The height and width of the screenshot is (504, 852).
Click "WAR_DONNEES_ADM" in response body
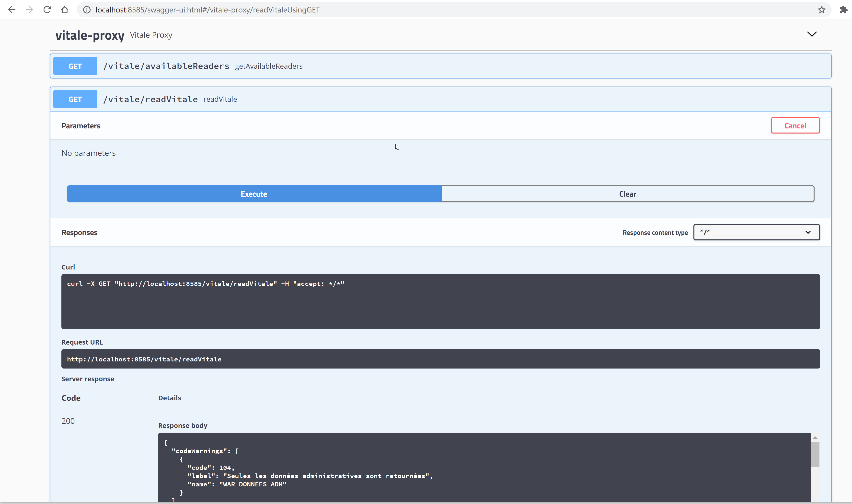coord(253,484)
